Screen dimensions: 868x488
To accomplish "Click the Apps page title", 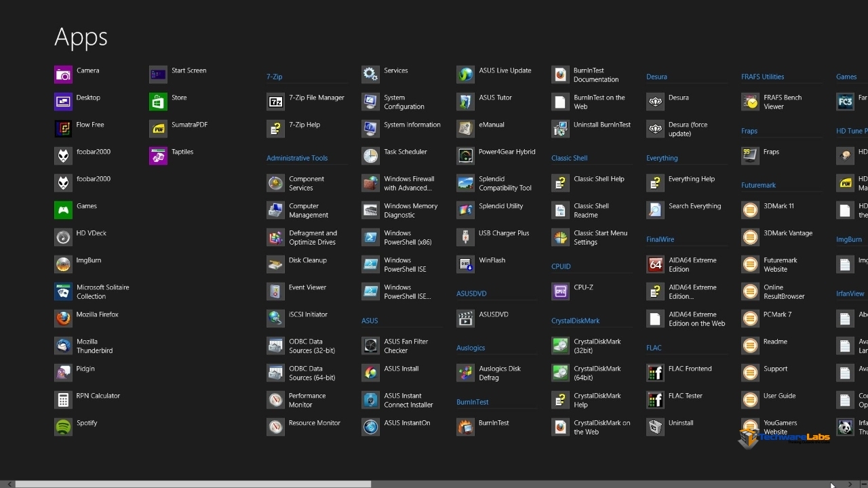I will pos(81,37).
